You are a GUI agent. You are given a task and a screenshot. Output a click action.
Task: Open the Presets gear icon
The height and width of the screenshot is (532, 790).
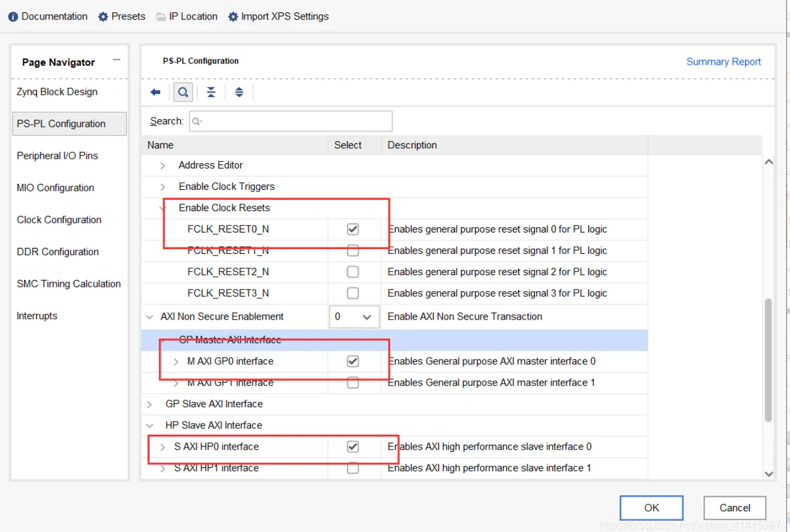point(103,17)
